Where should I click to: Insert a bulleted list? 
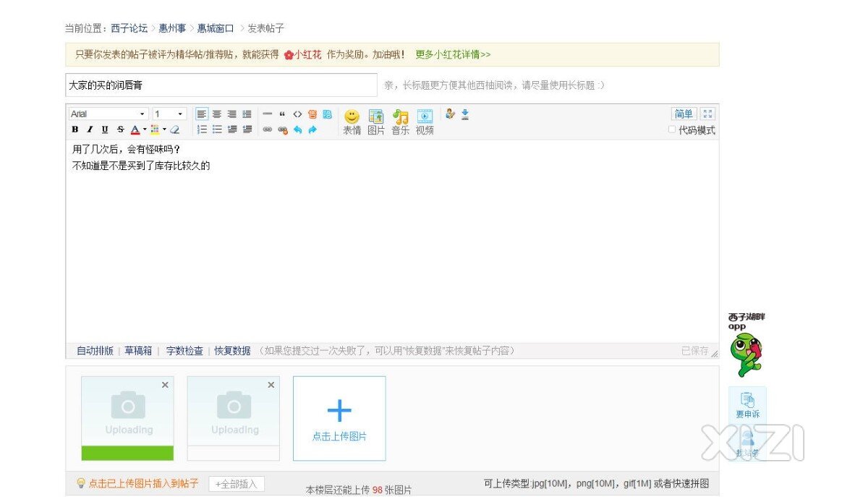(x=217, y=129)
